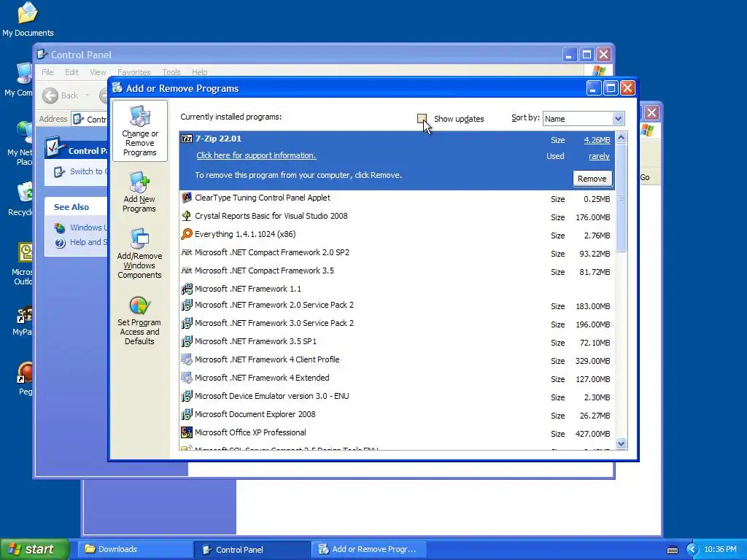Image resolution: width=747 pixels, height=560 pixels.
Task: Open Add/Remove Windows Components
Action: [139, 253]
